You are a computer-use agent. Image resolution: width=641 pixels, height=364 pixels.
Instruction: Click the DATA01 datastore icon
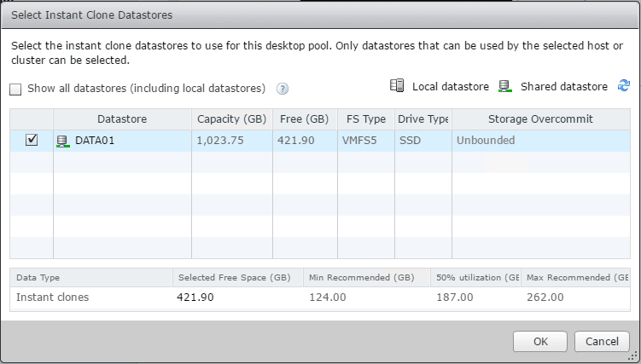tap(62, 141)
